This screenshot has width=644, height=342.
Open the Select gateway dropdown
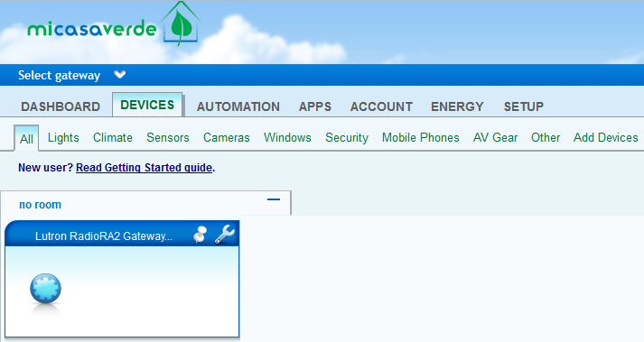click(x=71, y=75)
